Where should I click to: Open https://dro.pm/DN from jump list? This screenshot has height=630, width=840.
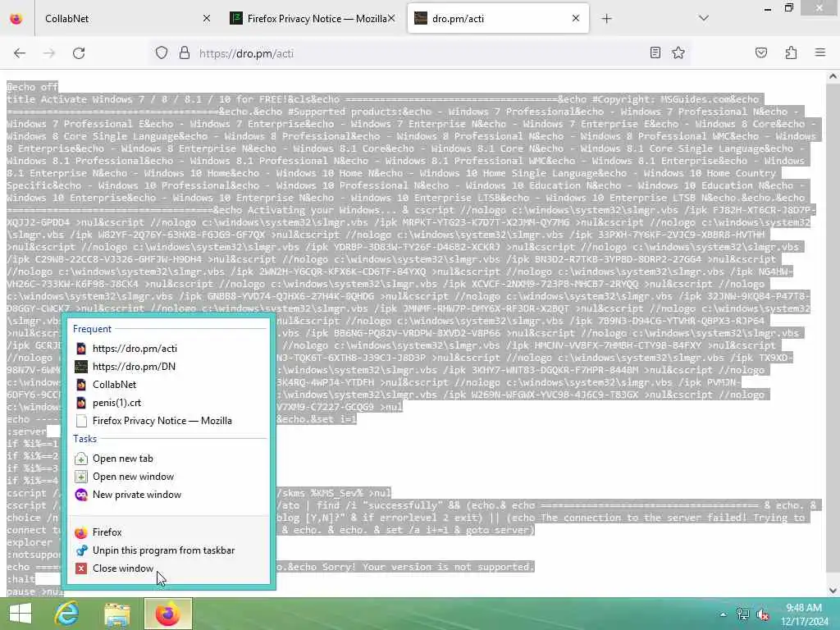(167, 367)
